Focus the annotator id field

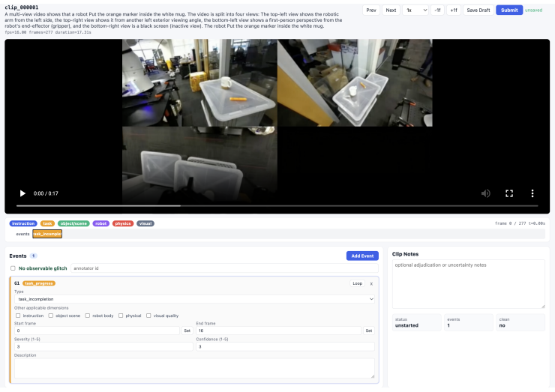pos(224,268)
